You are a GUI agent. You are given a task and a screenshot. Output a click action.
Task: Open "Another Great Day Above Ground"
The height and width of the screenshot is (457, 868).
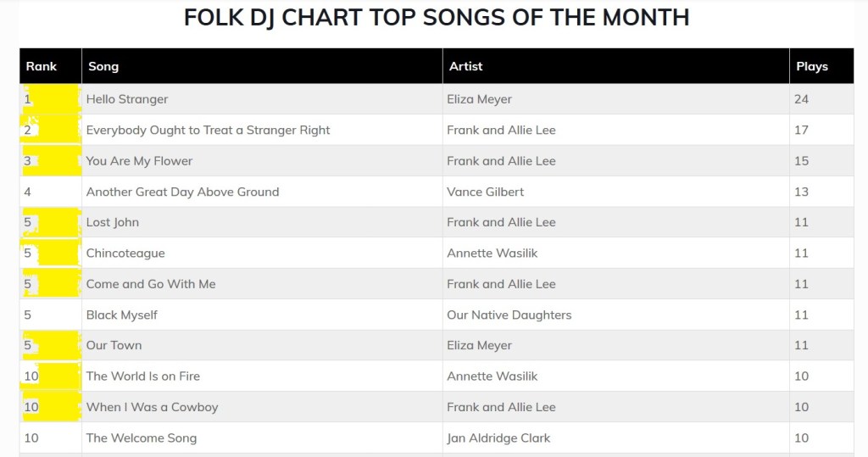(x=182, y=192)
